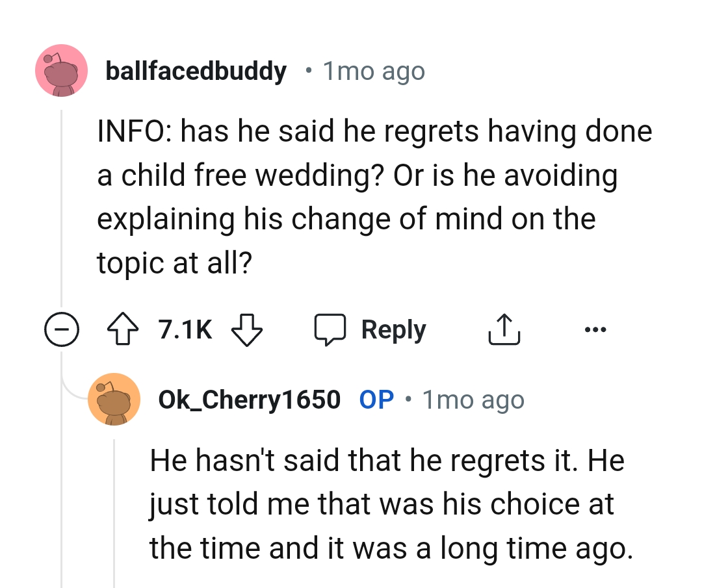This screenshot has width=702, height=588.
Task: Open Ok_Cherry1650's avatar
Action: pyautogui.click(x=114, y=400)
